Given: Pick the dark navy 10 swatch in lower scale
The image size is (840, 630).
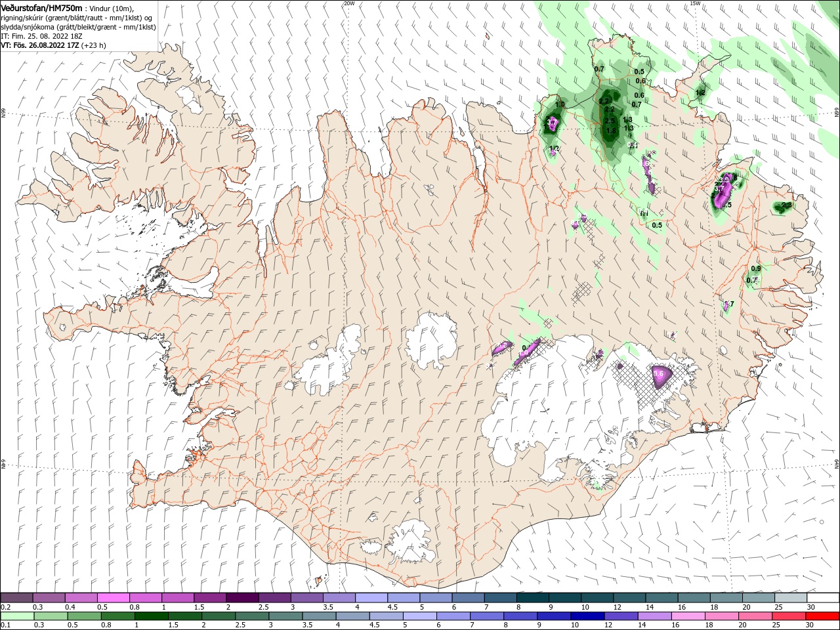Looking at the screenshot, I should (587, 616).
